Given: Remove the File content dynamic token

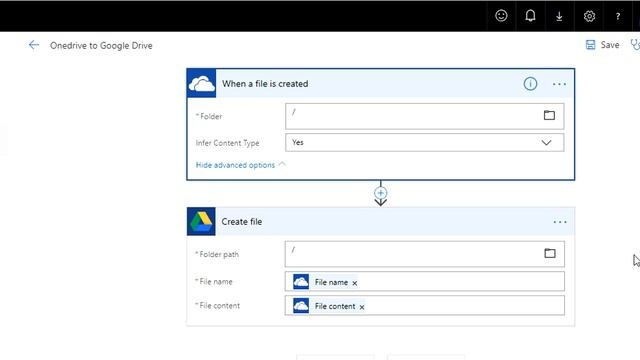Looking at the screenshot, I should (362, 307).
